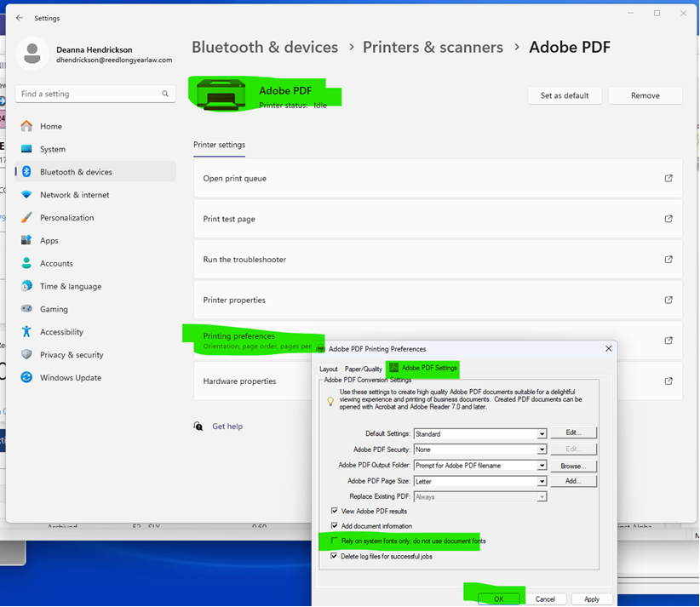
Task: Select the Bluetooth & devices sidebar icon
Action: tap(26, 171)
